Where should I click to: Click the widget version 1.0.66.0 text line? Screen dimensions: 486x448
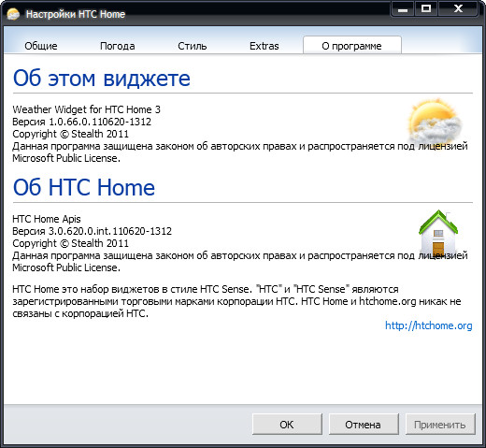(81, 122)
